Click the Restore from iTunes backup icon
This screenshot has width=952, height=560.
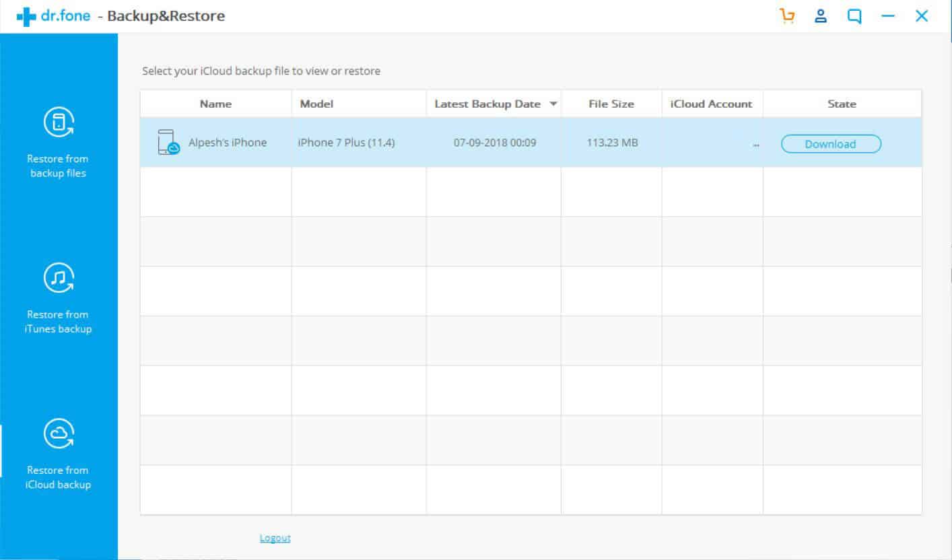click(x=59, y=278)
